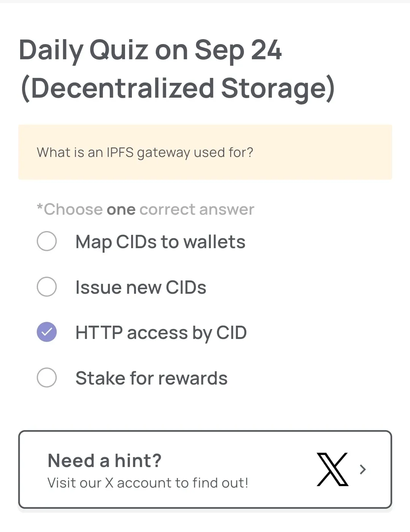Click the 'Decentralized Storage' heading text
The height and width of the screenshot is (532, 410).
pos(179,87)
